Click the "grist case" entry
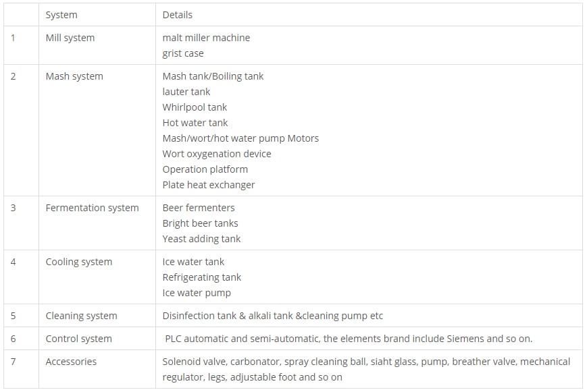This screenshot has width=587, height=392. (183, 53)
